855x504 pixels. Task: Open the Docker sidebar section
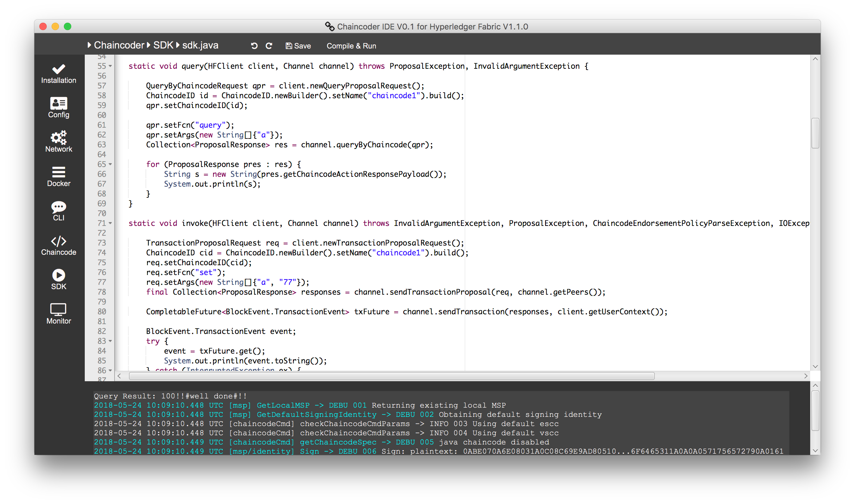click(x=58, y=176)
